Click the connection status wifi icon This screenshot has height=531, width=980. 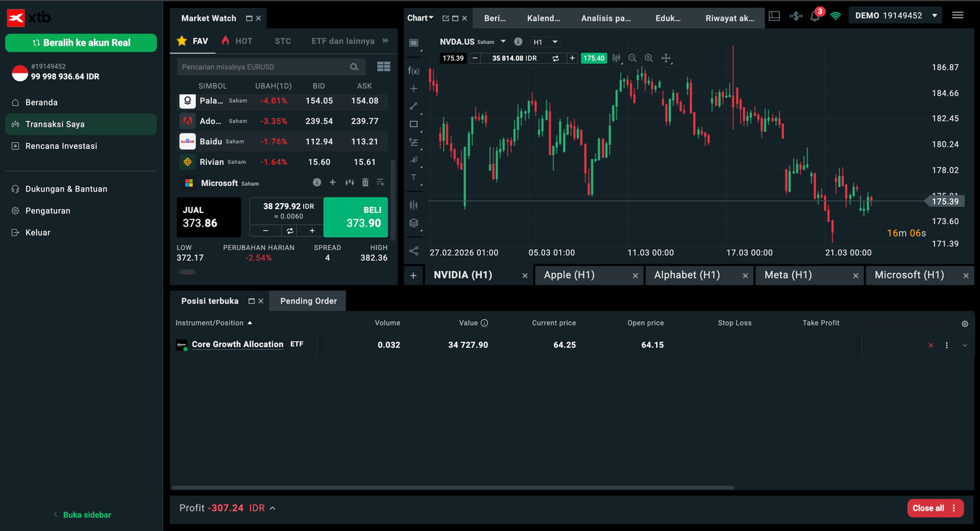click(836, 16)
